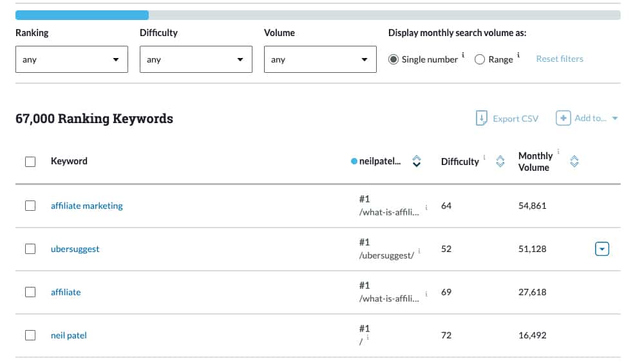The width and height of the screenshot is (644, 361).
Task: Click info icon next to affiliate marketing URL
Action: [x=426, y=208]
